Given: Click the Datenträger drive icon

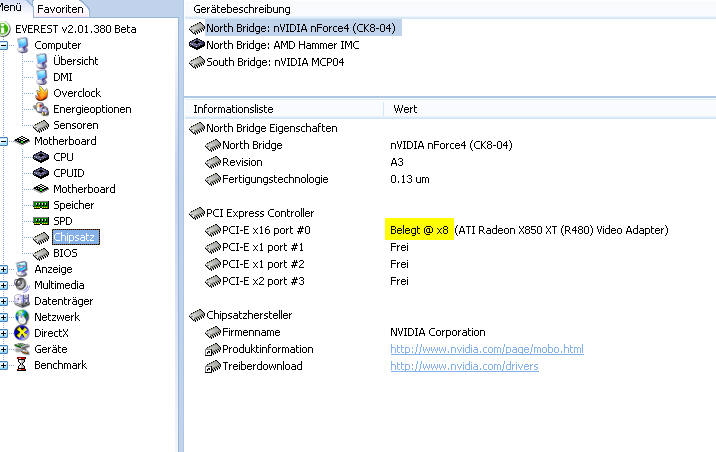Looking at the screenshot, I should (21, 301).
